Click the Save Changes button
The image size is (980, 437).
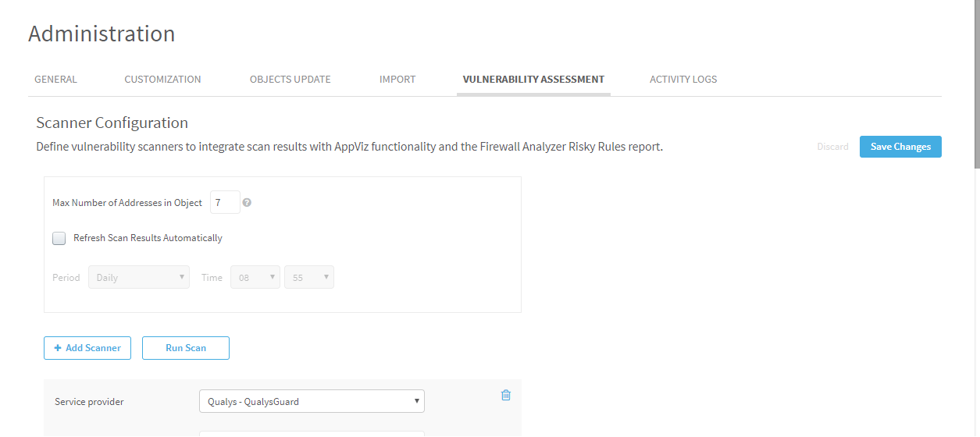(900, 147)
